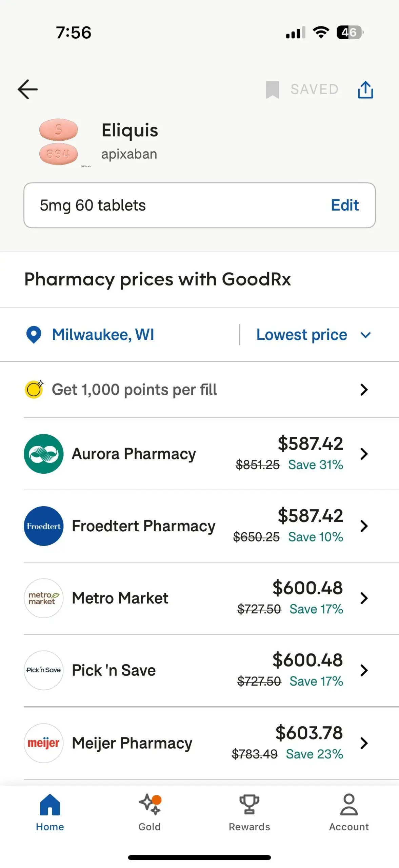
Task: Tap the Meijer Pharmacy logo
Action: [44, 743]
